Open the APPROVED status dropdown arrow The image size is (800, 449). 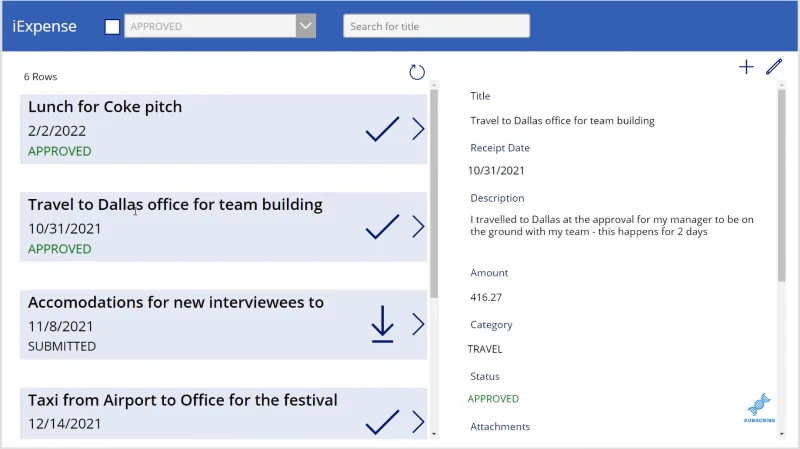coord(305,26)
